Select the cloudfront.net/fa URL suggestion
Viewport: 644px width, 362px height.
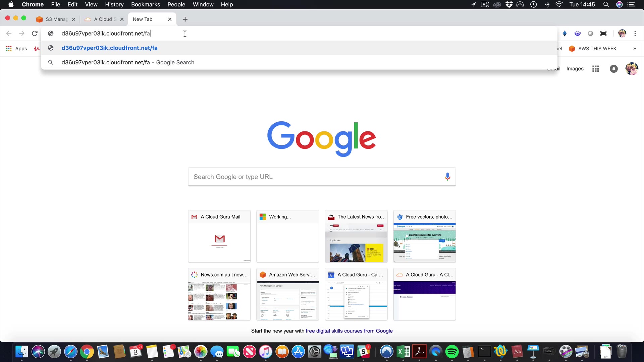pos(109,48)
